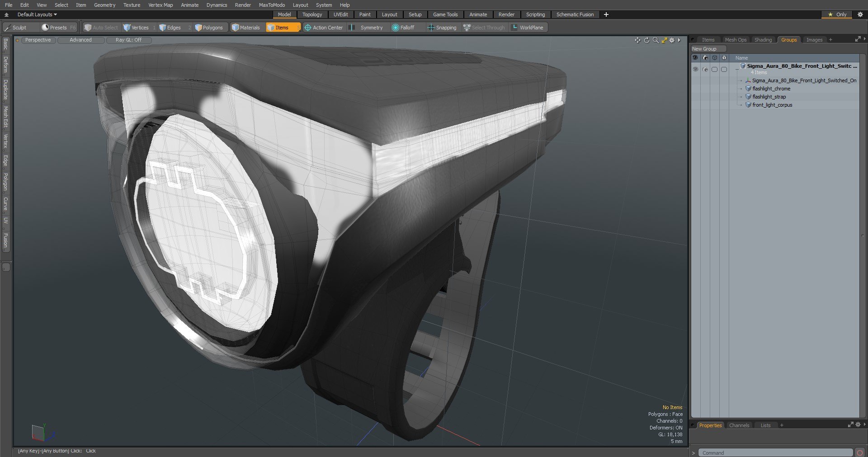Switch to the Channels tab
The height and width of the screenshot is (457, 868).
[x=739, y=425]
